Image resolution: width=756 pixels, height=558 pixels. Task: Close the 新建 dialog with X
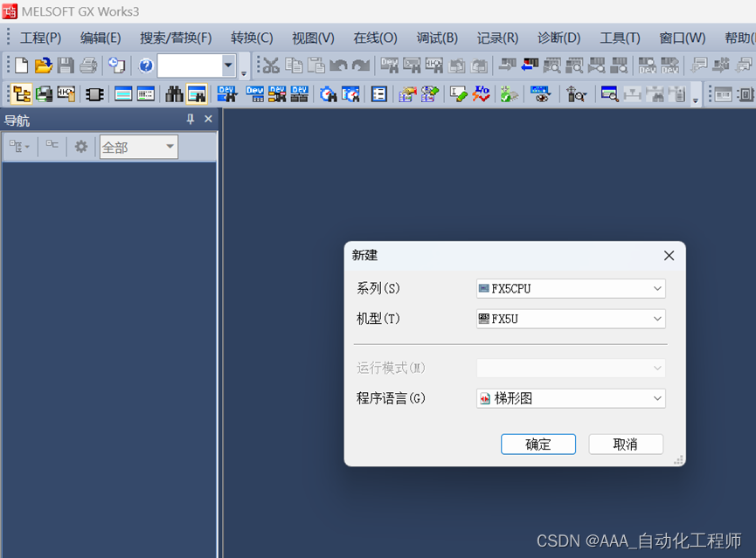pos(669,255)
